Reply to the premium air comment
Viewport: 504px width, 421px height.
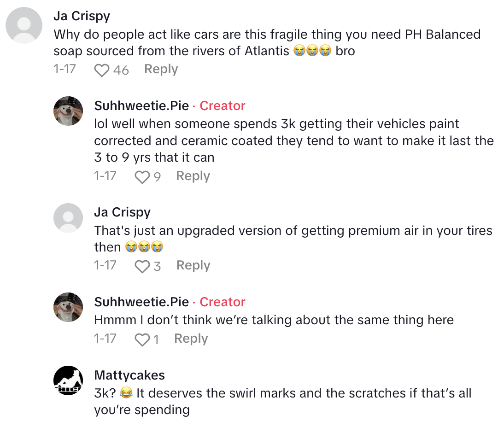(x=193, y=265)
